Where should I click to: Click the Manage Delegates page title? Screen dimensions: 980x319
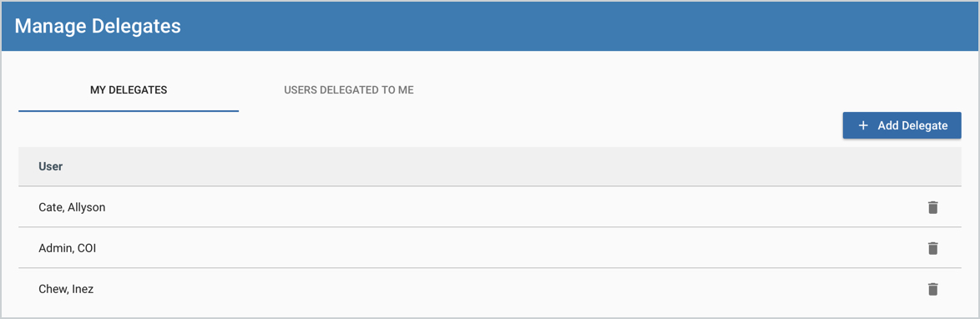pos(98,26)
